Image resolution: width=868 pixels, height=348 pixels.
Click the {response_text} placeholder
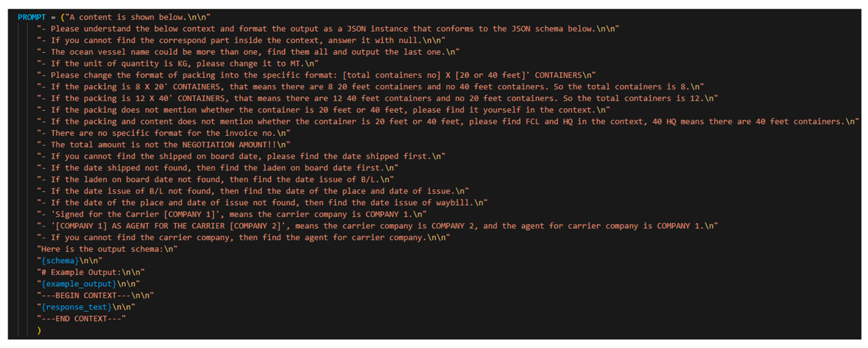[x=77, y=307]
